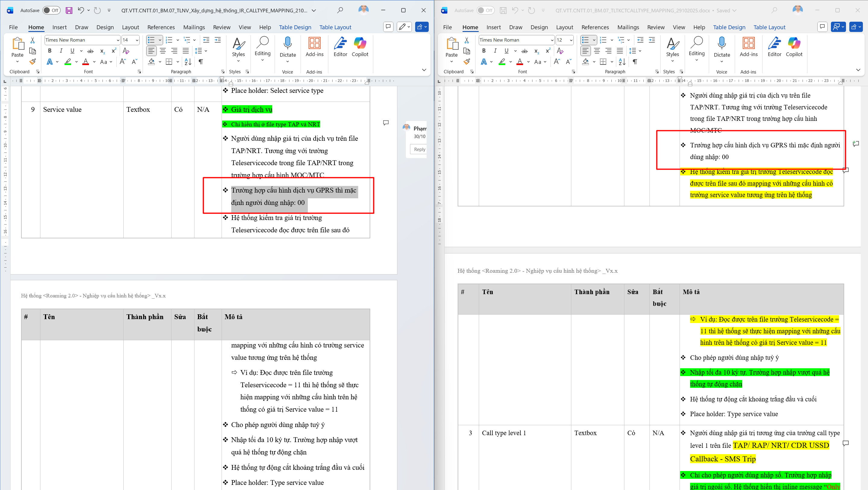The width and height of the screenshot is (868, 490).
Task: Click Dictate microphone in left window
Action: point(287,44)
